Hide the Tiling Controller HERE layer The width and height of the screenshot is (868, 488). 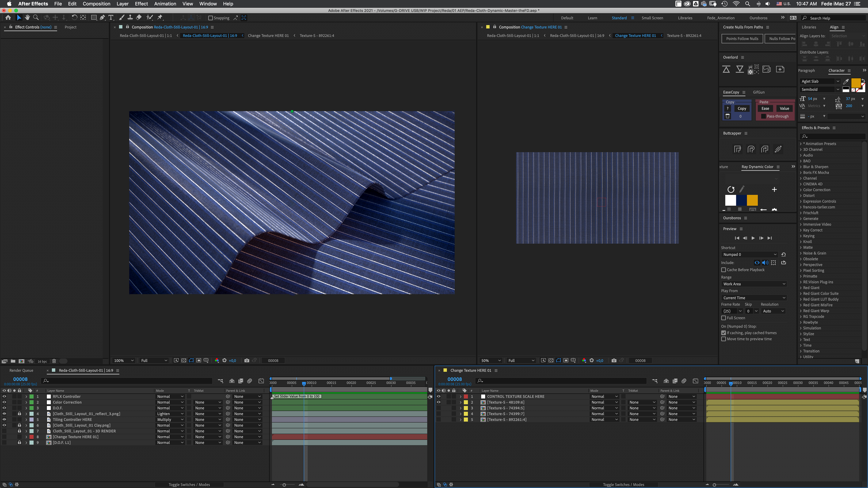tap(4, 420)
